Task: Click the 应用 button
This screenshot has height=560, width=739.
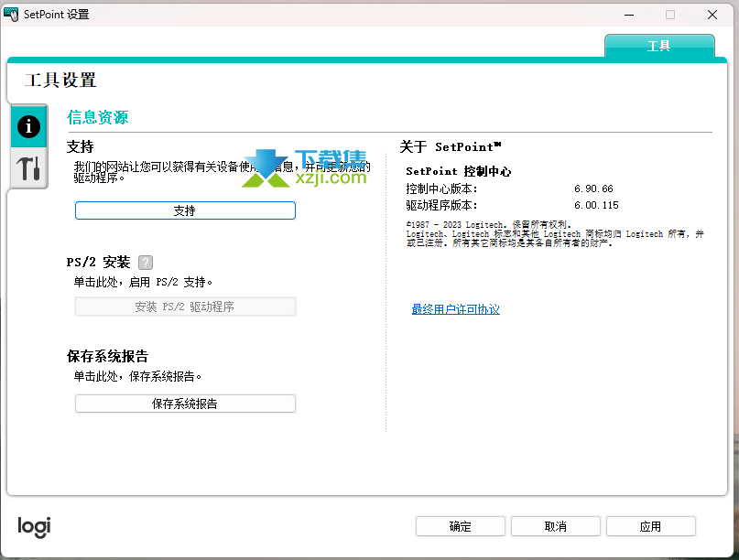Action: point(651,526)
